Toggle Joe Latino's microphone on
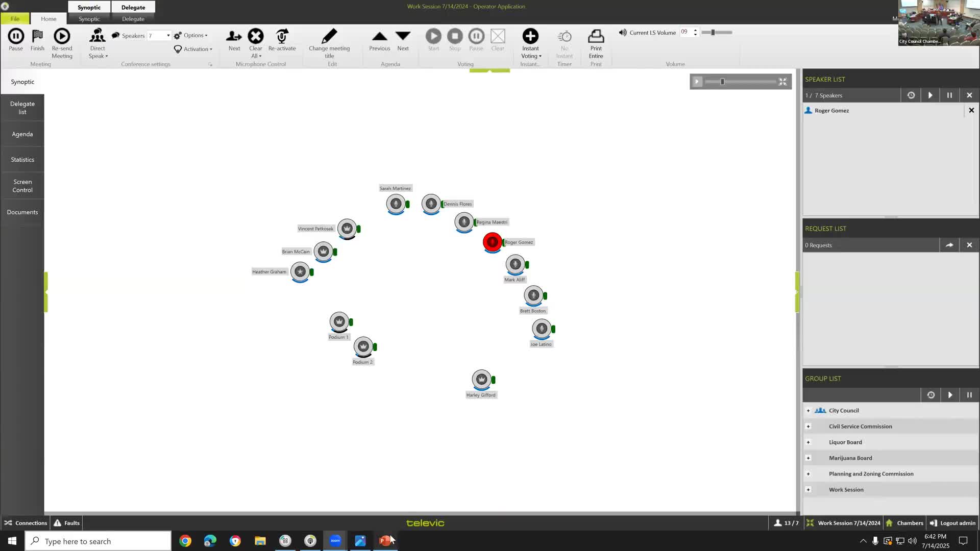 (x=541, y=329)
